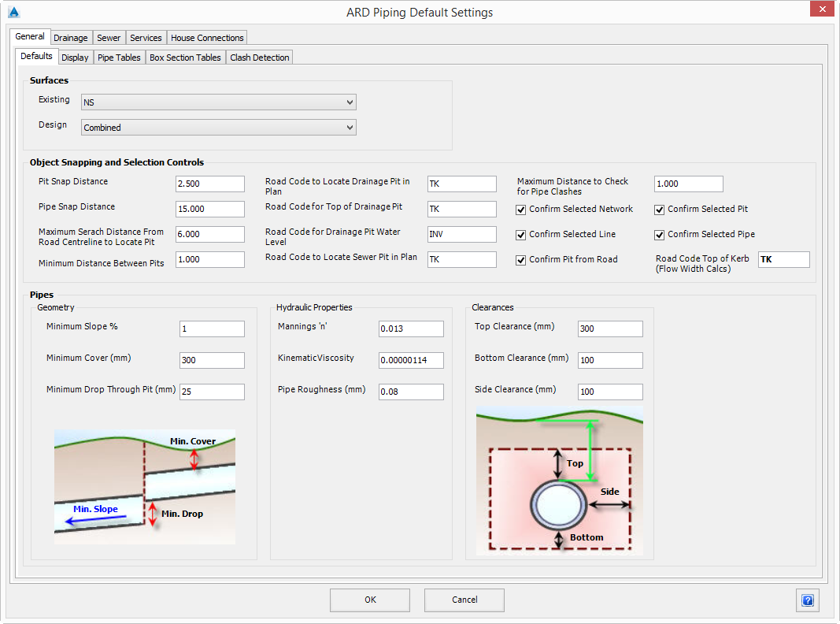Click Road Code for Top of Drainage Pit field
Image resolution: width=840 pixels, height=624 pixels.
click(462, 209)
